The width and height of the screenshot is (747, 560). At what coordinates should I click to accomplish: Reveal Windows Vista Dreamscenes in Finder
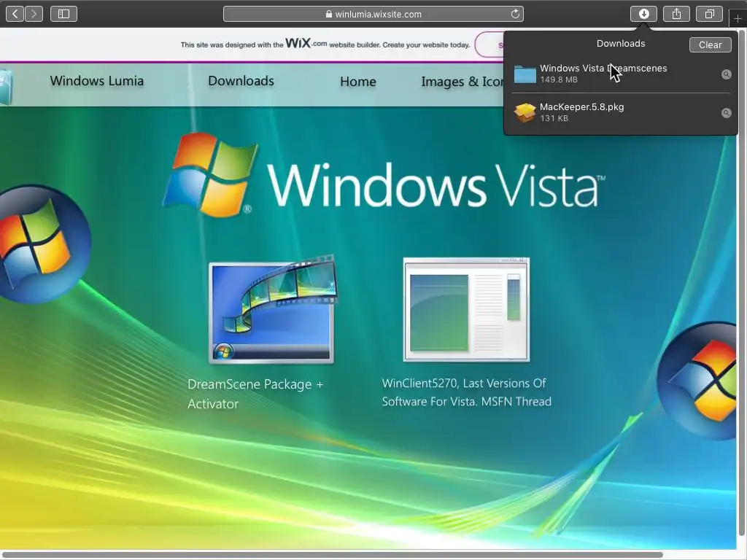(x=726, y=74)
